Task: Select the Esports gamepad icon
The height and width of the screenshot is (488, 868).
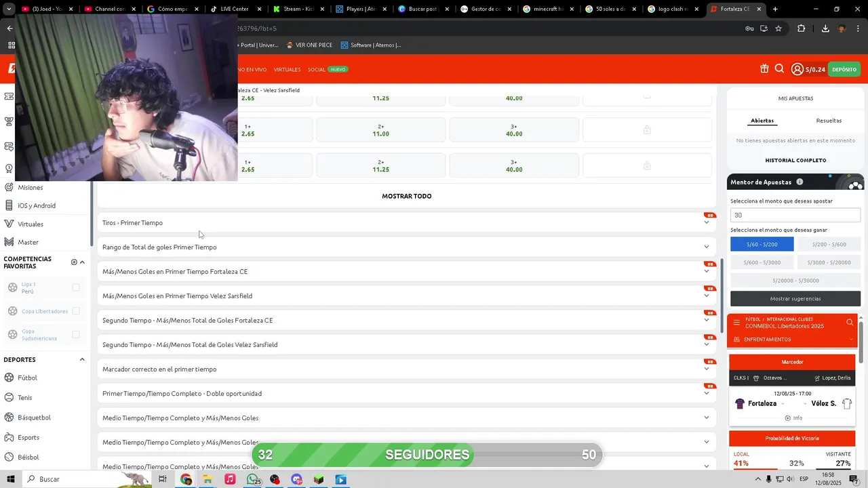Action: pos(9,437)
